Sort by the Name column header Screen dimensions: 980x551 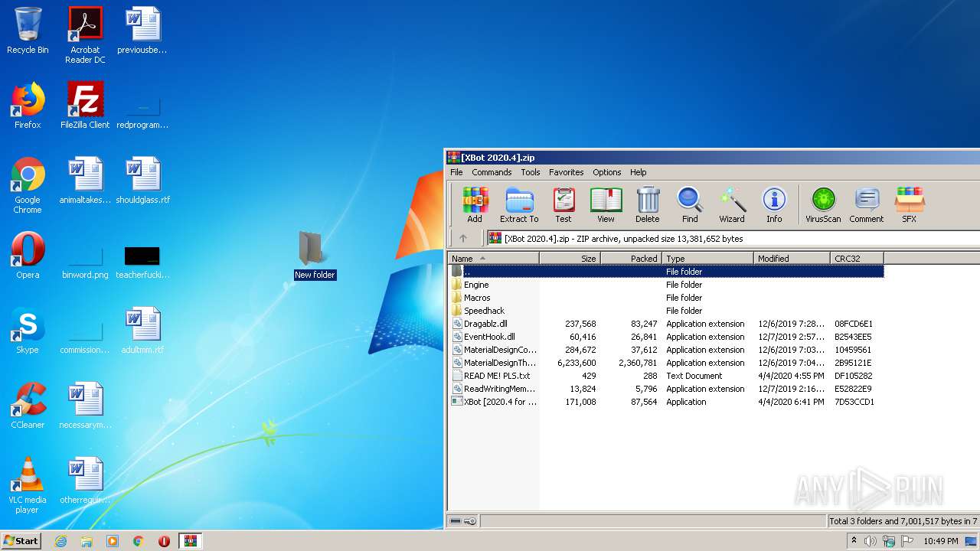click(x=494, y=259)
